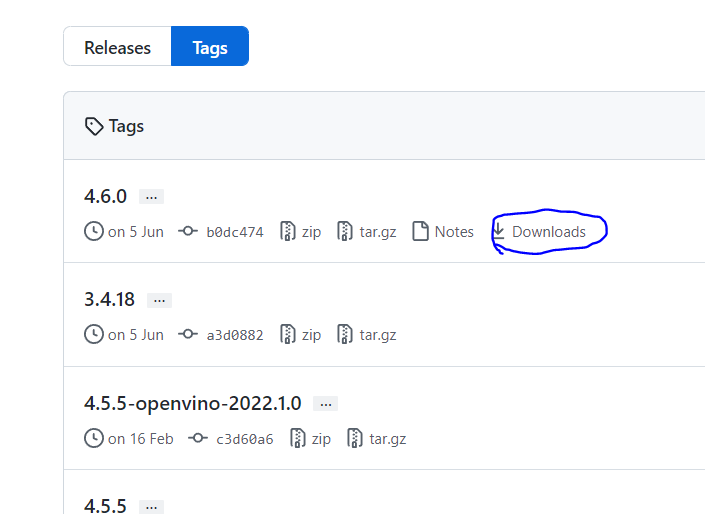
Task: Open tag 4.6.0
Action: 106,196
